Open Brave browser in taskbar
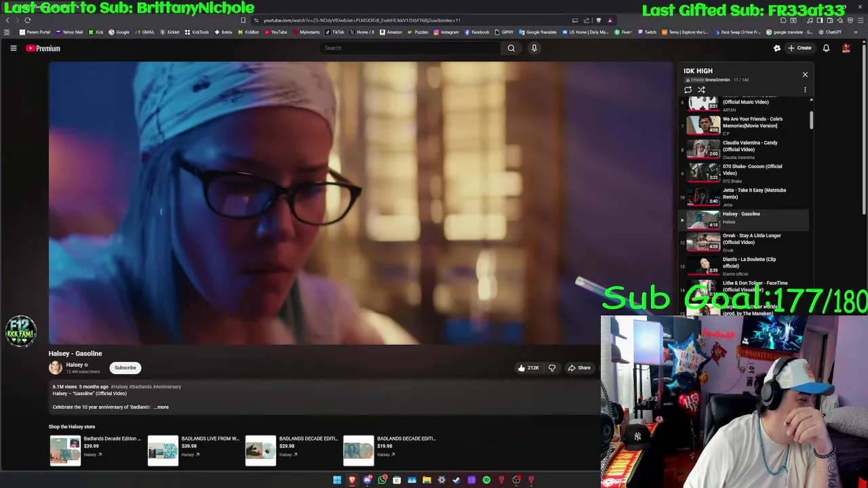868x488 pixels. tap(352, 480)
